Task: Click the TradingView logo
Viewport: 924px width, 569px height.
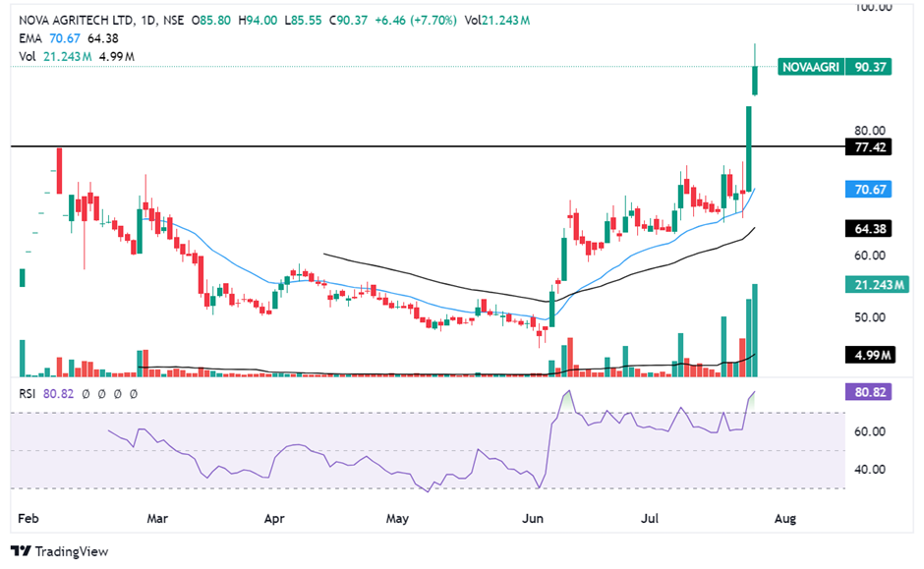Action: [x=60, y=551]
